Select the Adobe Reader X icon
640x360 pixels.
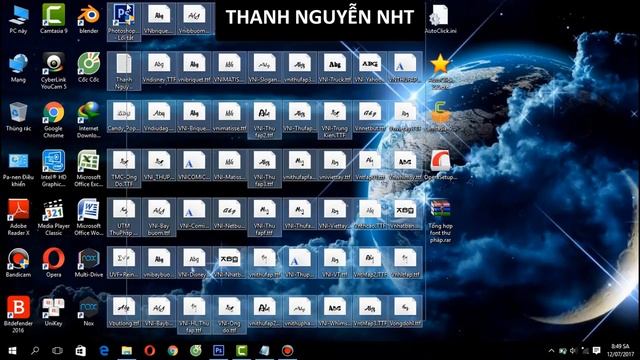coord(18,217)
